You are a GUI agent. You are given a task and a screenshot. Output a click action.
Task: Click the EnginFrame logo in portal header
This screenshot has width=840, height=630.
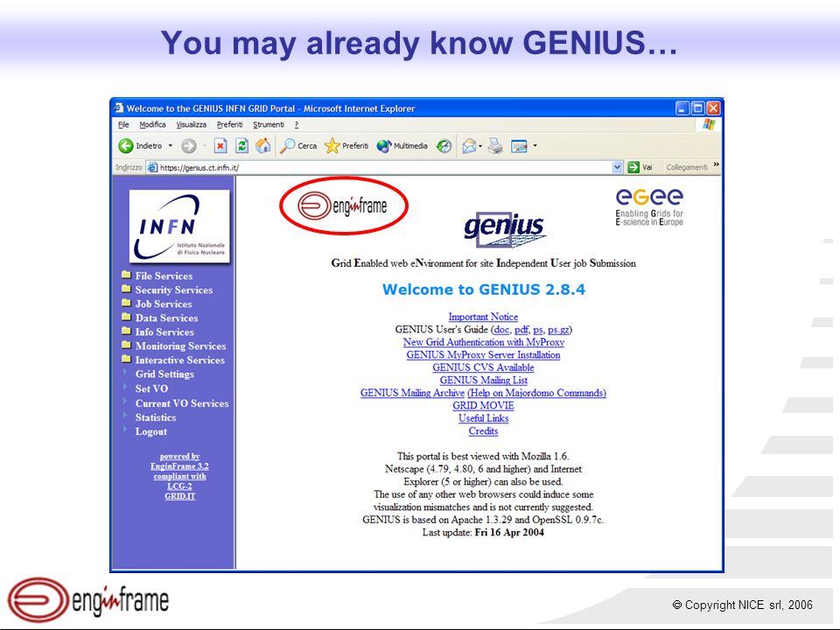pyautogui.click(x=343, y=206)
